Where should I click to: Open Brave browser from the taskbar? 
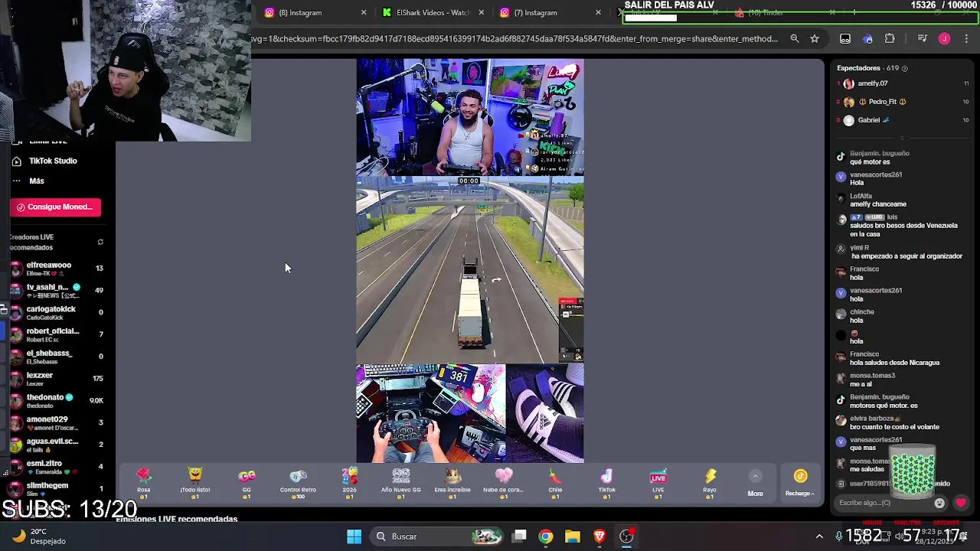coord(599,536)
